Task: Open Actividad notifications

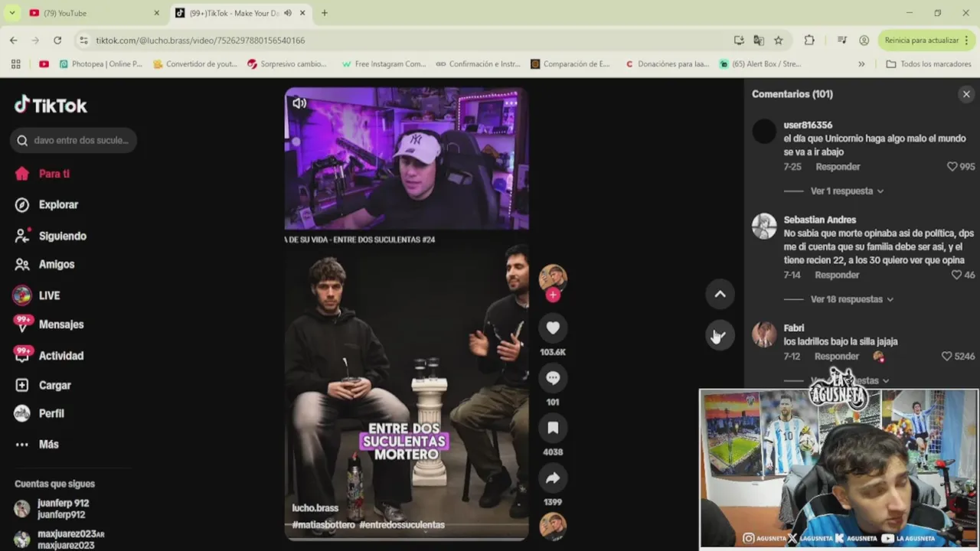Action: coord(49,356)
